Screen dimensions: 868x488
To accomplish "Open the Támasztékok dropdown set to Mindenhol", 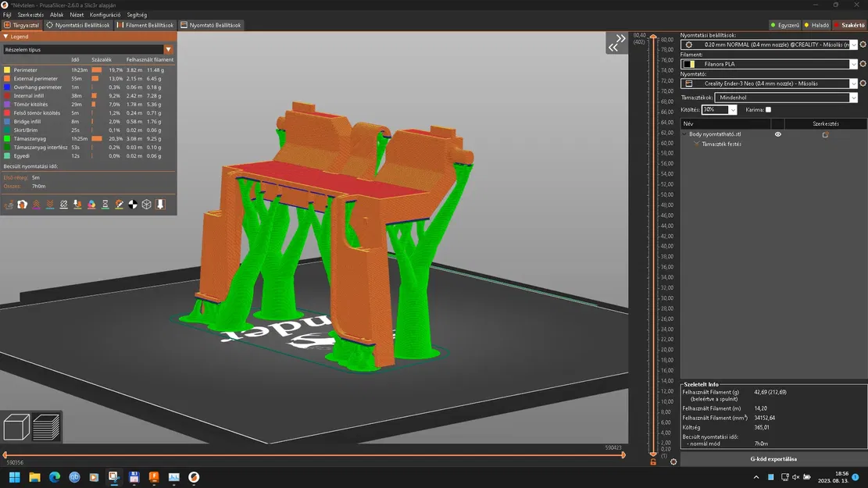I will coord(786,98).
